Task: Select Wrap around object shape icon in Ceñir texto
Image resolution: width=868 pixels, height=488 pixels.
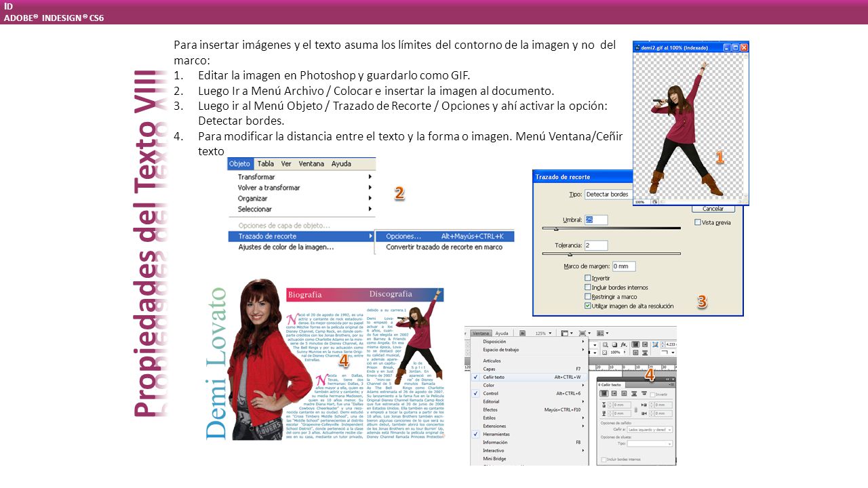Action: pos(624,394)
